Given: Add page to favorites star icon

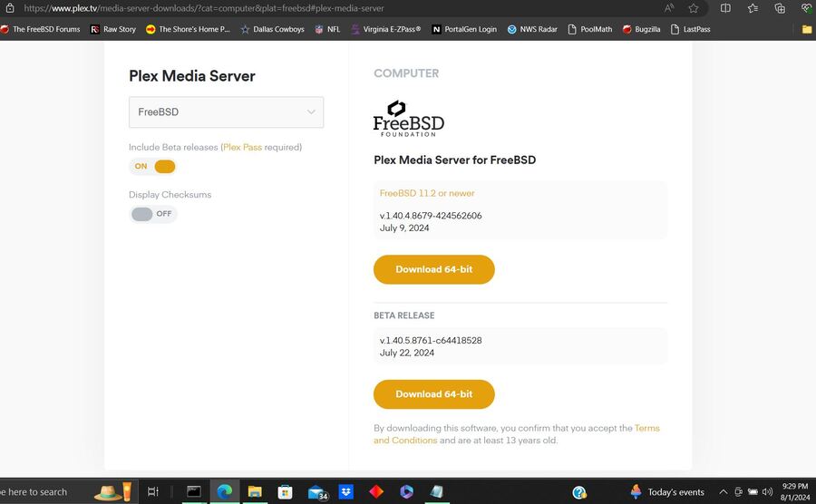Looking at the screenshot, I should point(694,8).
